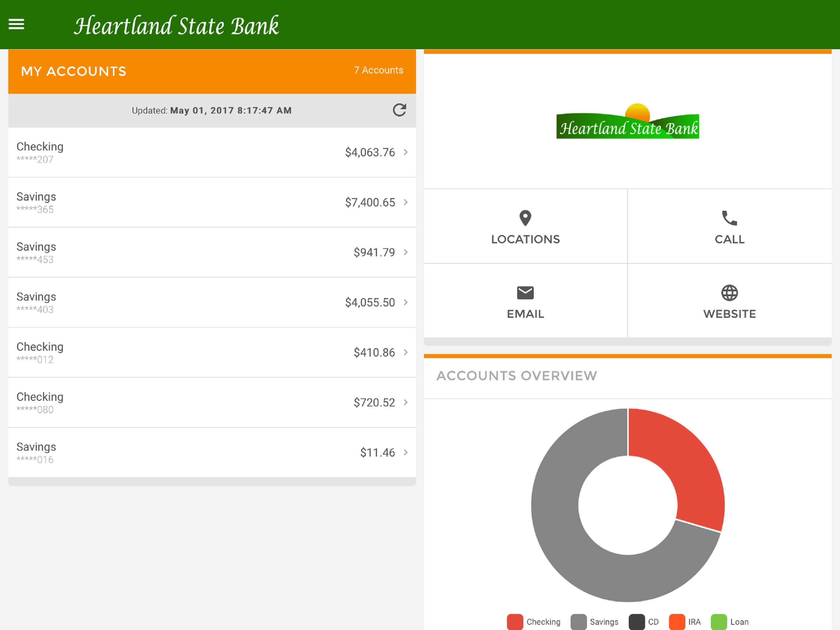
Task: Expand Checking account ending 207 chevron
Action: [x=406, y=152]
